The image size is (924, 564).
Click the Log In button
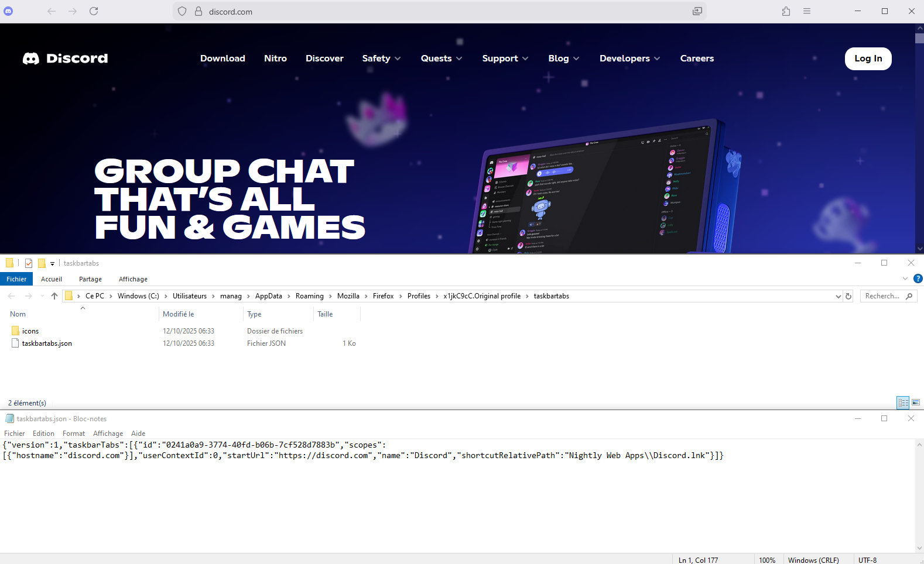tap(868, 59)
